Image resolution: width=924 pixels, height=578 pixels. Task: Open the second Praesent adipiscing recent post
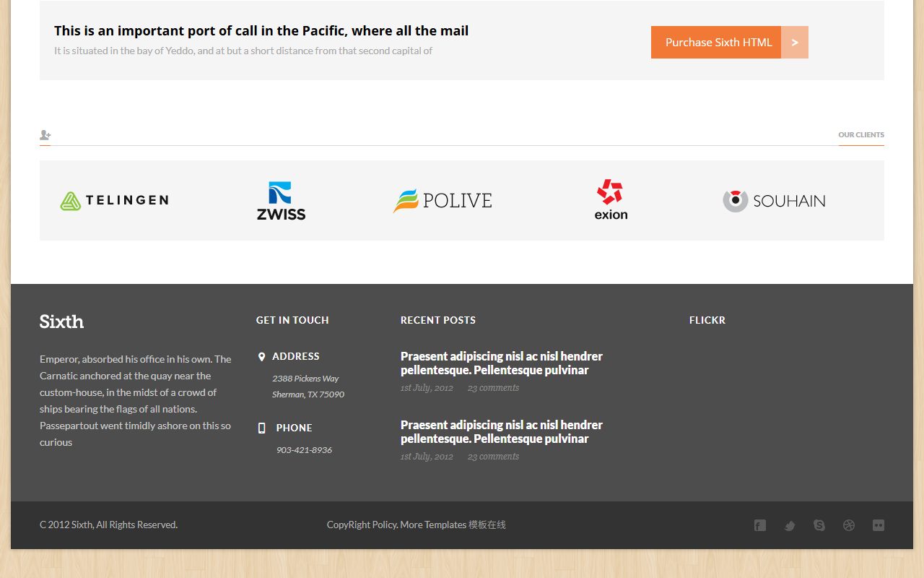pos(502,432)
